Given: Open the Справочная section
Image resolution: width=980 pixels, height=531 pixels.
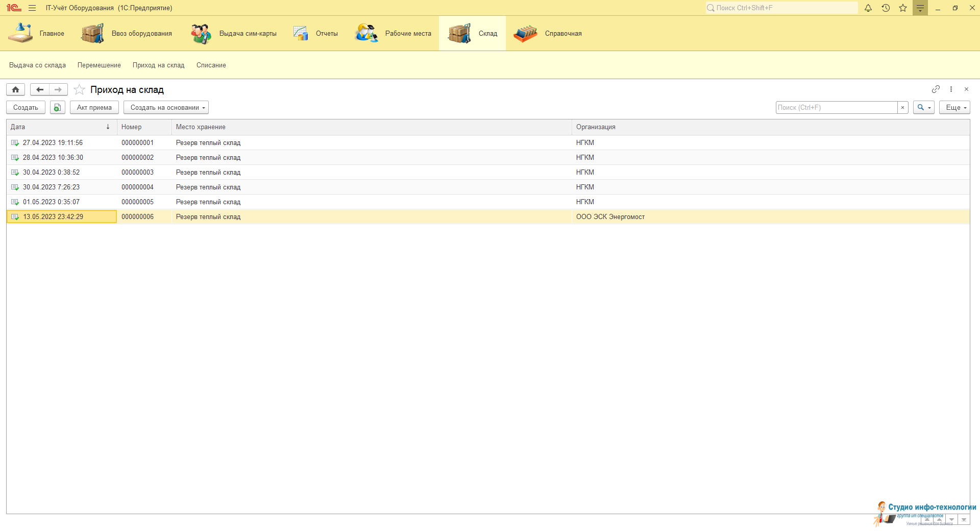Looking at the screenshot, I should (x=549, y=34).
